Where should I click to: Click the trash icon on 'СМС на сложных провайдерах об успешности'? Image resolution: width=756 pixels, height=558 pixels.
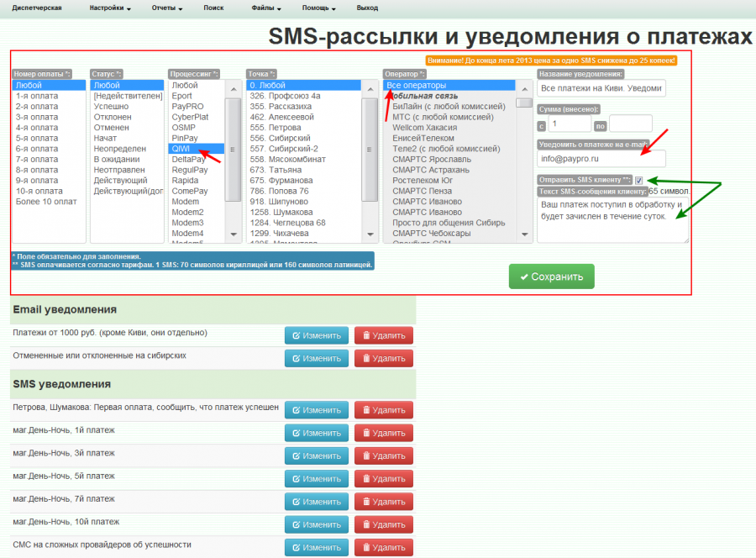[366, 546]
